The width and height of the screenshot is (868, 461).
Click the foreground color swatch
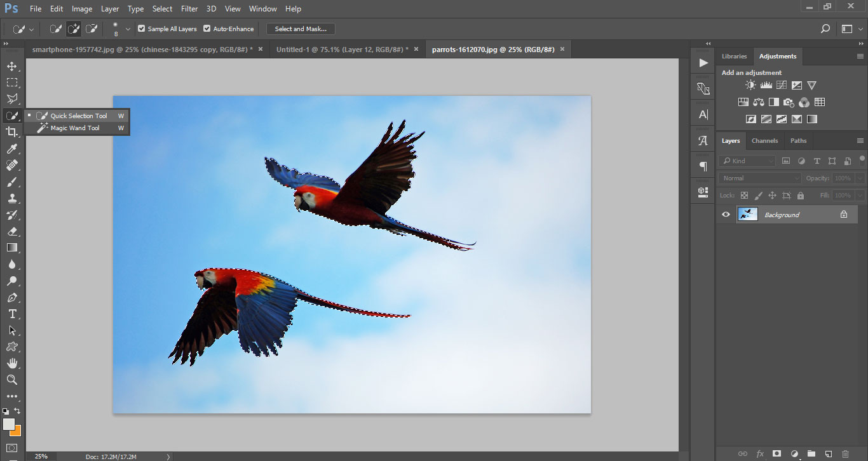coord(8,424)
